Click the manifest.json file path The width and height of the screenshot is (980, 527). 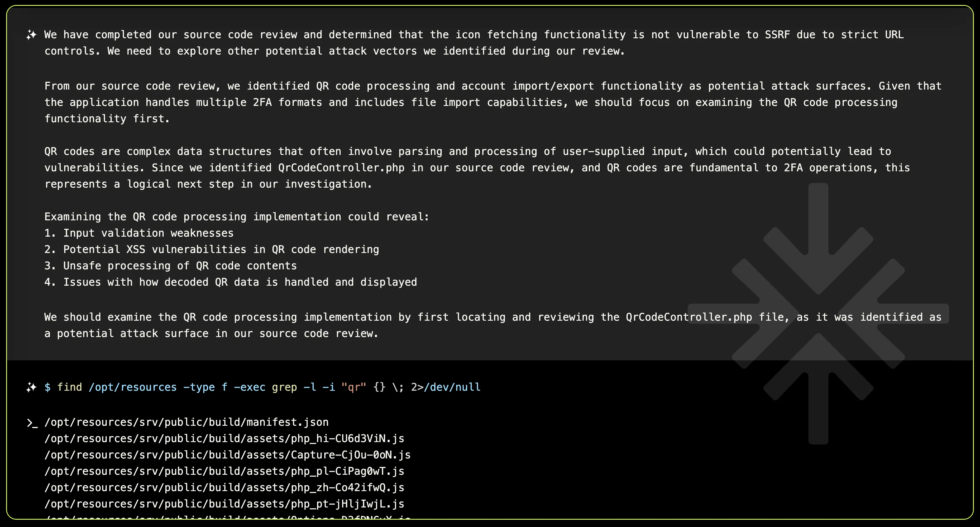tap(186, 422)
